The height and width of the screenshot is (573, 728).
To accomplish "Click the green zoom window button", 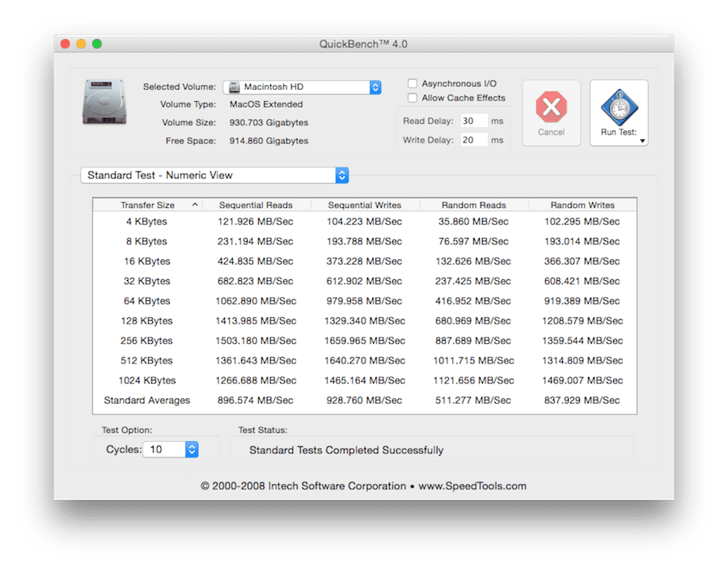I will click(97, 44).
